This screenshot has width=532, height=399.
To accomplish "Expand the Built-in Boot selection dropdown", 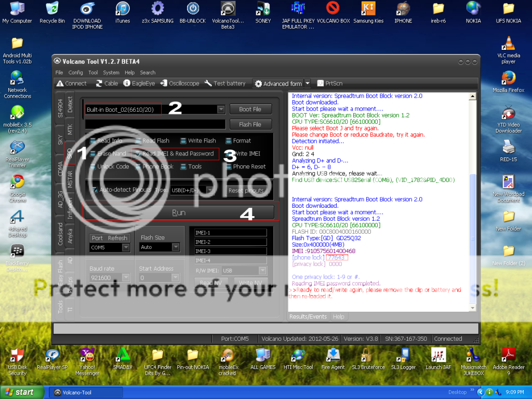I will (221, 110).
